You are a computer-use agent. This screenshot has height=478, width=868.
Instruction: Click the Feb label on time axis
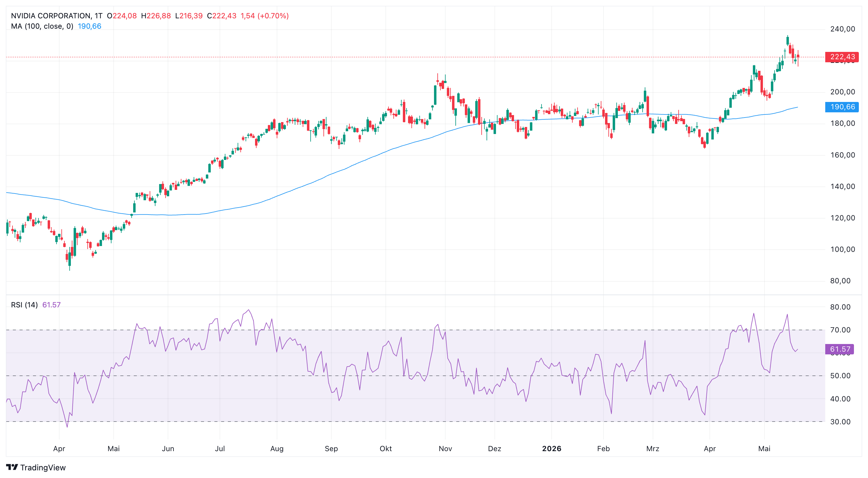[603, 449]
